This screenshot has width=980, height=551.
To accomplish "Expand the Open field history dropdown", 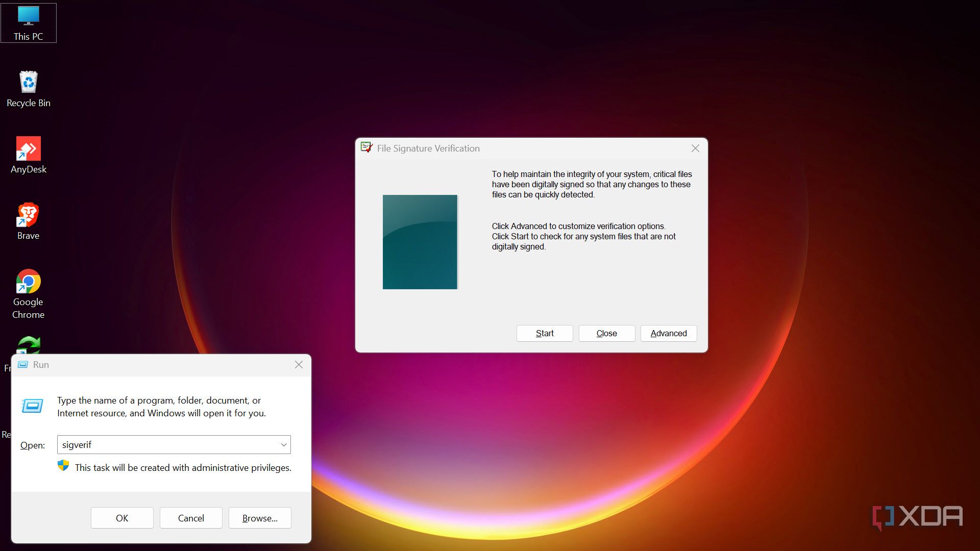I will pos(284,445).
